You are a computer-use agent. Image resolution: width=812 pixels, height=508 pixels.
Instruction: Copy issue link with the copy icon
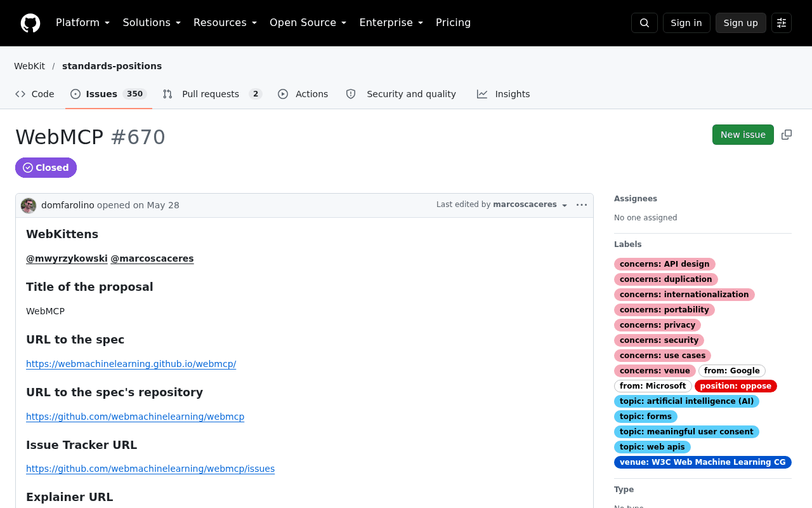pyautogui.click(x=787, y=135)
